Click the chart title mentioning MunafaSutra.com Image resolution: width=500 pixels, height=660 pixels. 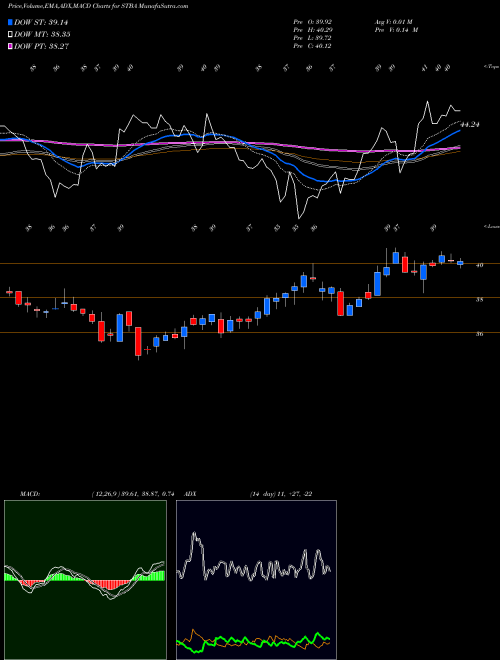click(x=98, y=6)
